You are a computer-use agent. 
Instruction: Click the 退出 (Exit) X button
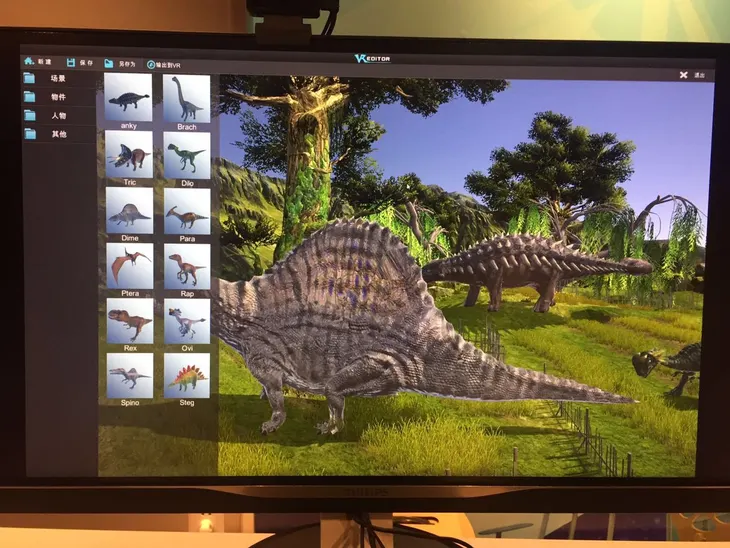click(x=684, y=75)
